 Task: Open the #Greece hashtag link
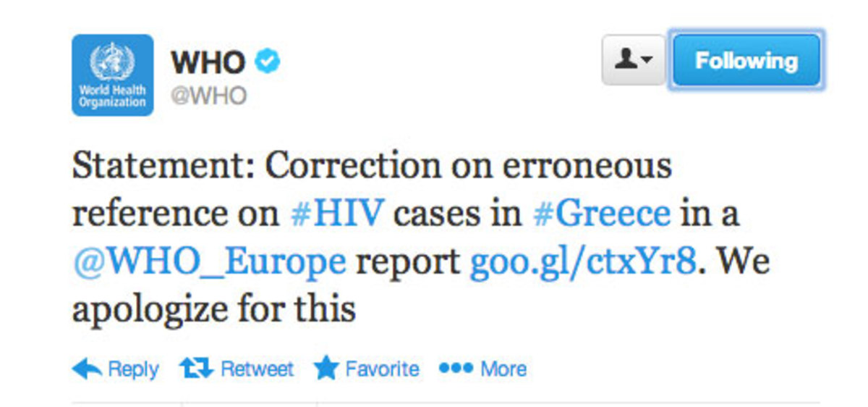tap(602, 214)
